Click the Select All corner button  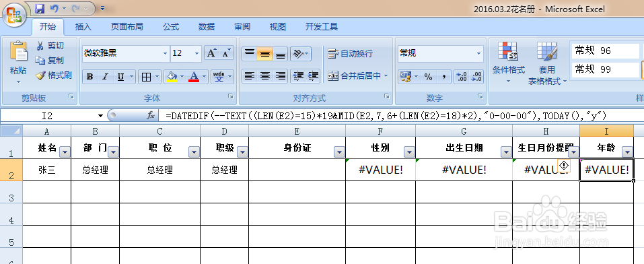(11, 131)
